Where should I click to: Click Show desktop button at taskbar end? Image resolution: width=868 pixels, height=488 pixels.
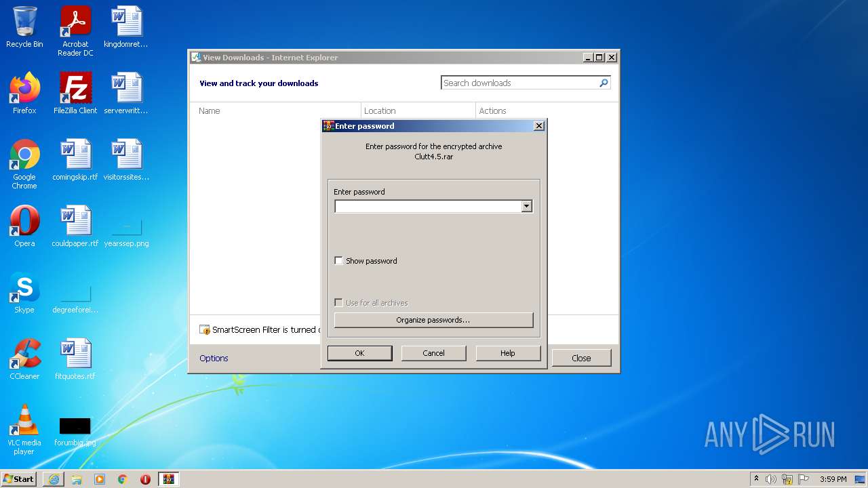pyautogui.click(x=861, y=479)
